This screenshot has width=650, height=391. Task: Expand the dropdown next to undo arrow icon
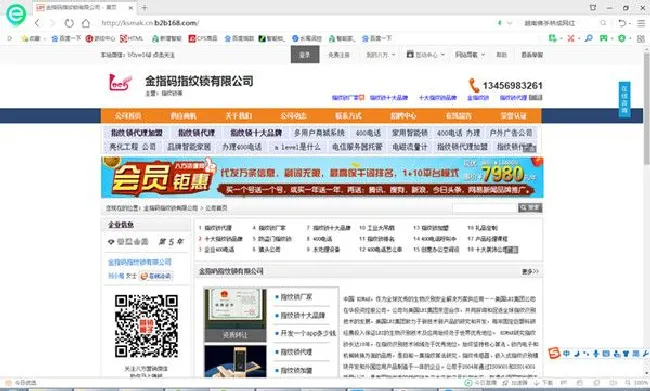(630, 24)
